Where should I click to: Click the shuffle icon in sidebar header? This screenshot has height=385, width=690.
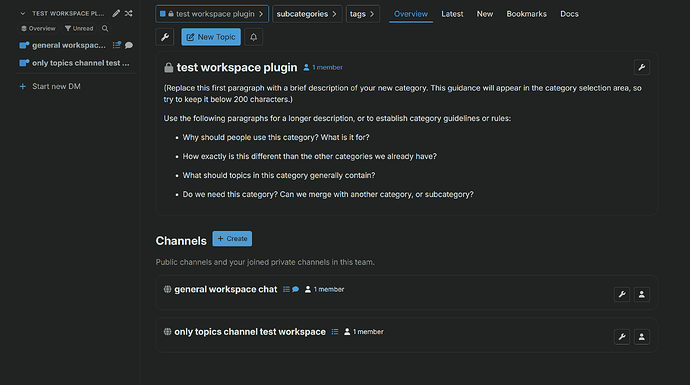(x=128, y=13)
